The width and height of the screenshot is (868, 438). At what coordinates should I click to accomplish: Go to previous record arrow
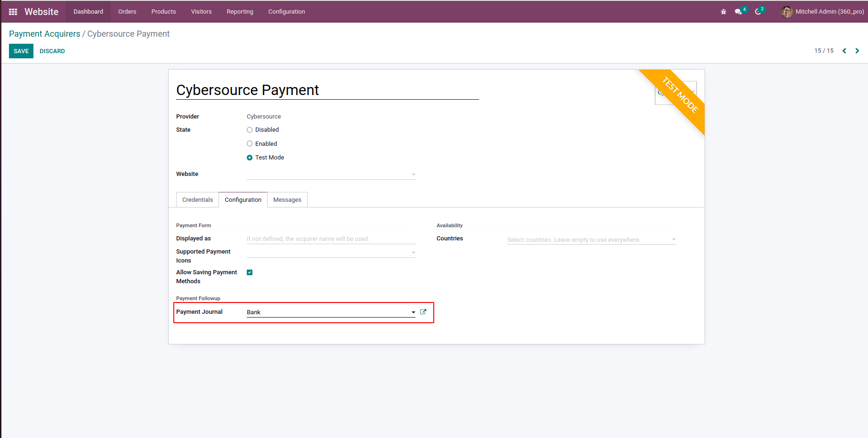click(x=844, y=51)
